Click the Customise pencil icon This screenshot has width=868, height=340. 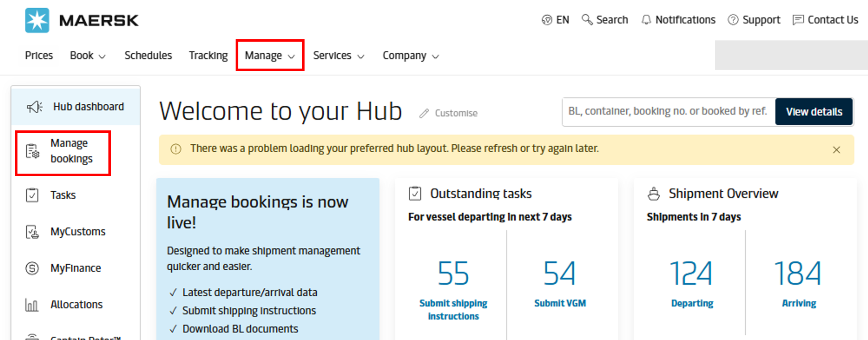click(x=424, y=113)
